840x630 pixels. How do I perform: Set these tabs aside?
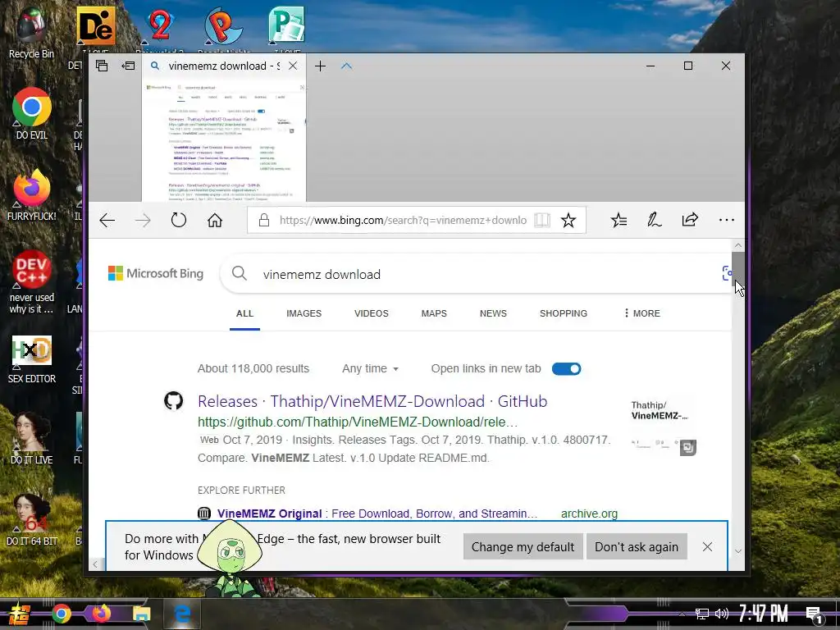click(128, 66)
